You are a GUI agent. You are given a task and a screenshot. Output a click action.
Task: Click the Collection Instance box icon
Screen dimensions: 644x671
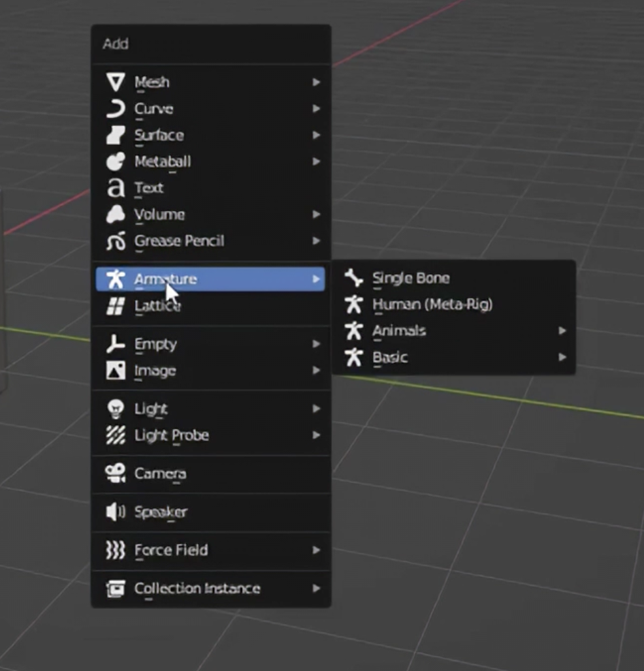(116, 588)
